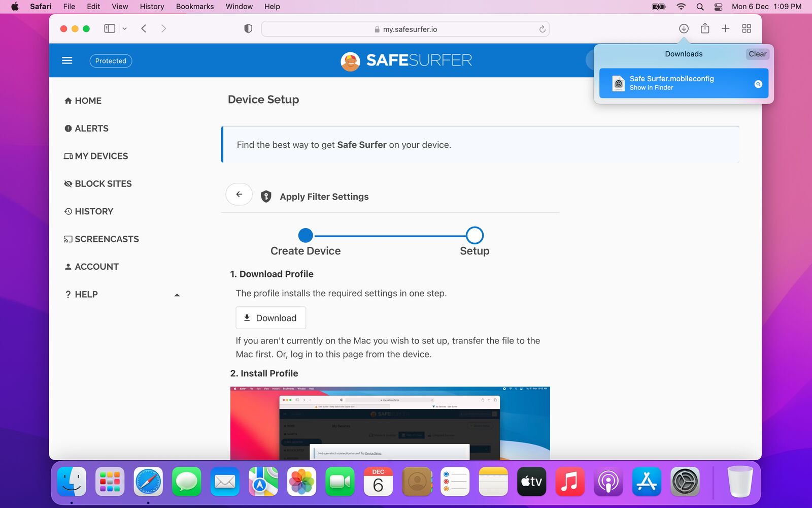Expand the sidebar options chevron

click(x=125, y=29)
